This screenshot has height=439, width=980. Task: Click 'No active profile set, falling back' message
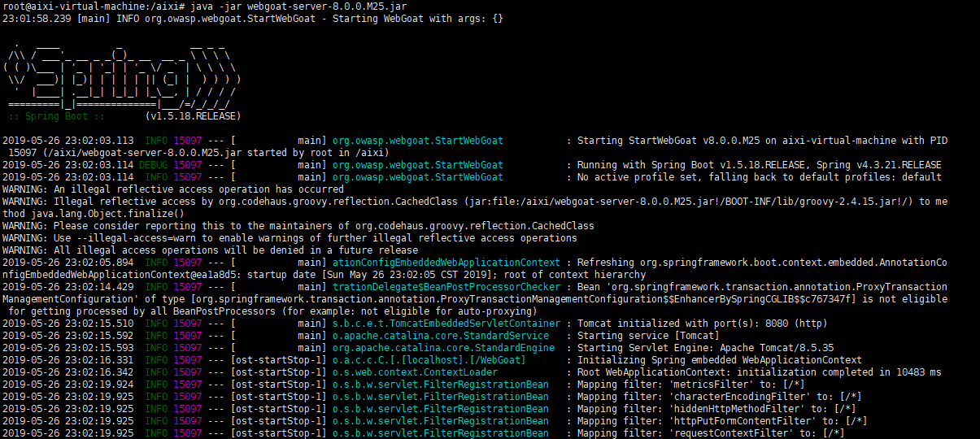(675, 177)
